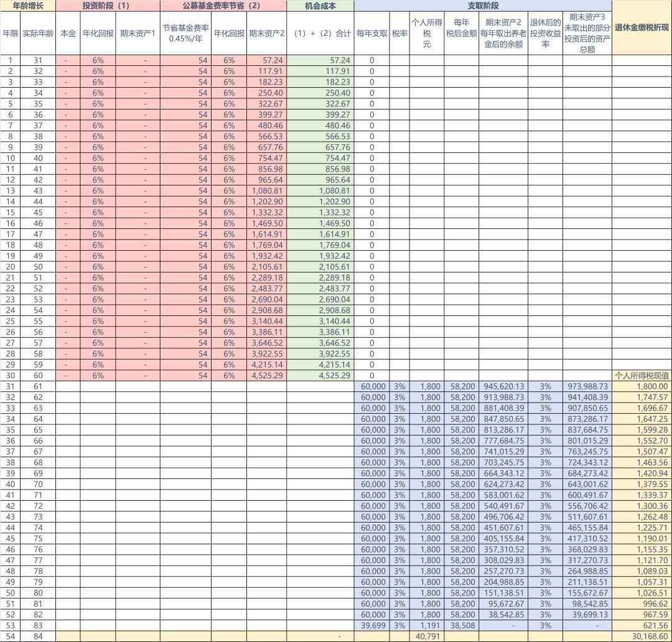Click the 38,542.85 balance cell
This screenshot has height=642, width=672.
coord(503,615)
